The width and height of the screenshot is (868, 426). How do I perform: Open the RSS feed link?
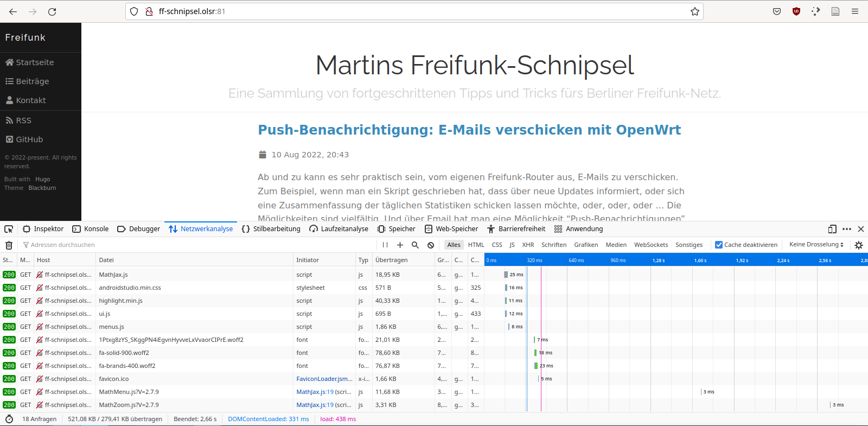click(x=18, y=120)
